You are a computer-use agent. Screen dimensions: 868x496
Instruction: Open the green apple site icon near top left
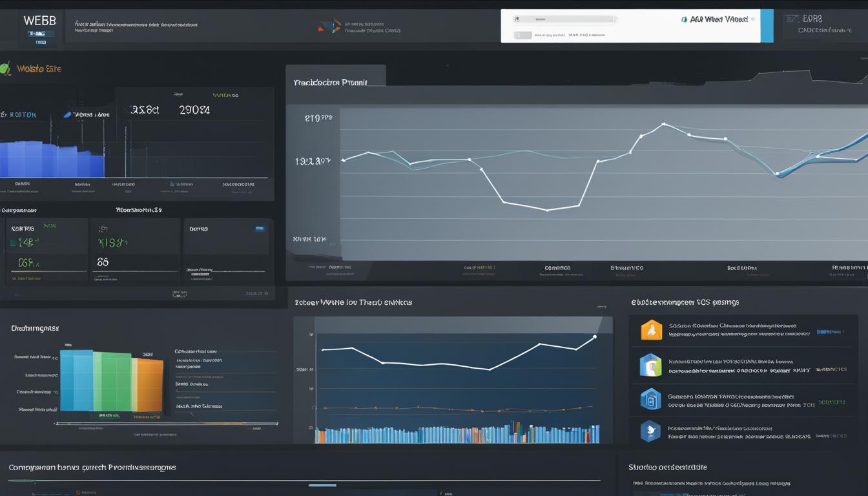pos(5,68)
